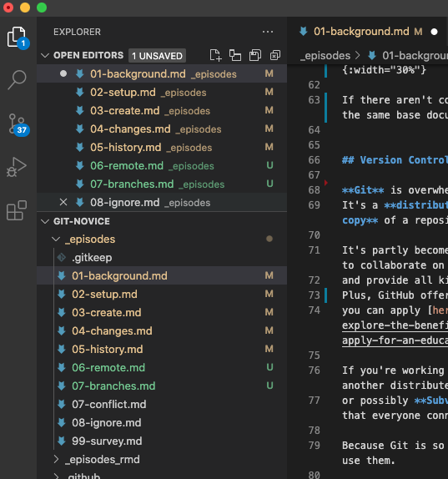Viewport: 448px width, 479px height.
Task: Select 06-remote.md in file tree
Action: [162, 367]
